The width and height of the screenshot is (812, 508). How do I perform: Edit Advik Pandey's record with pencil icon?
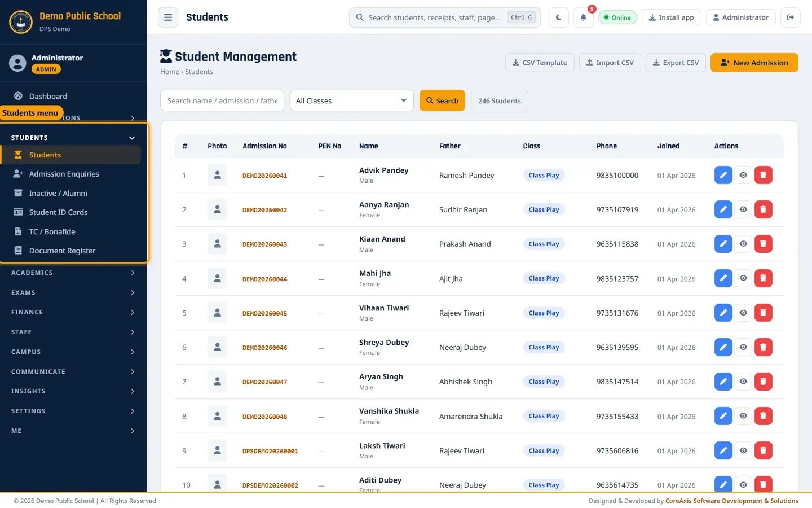click(x=723, y=175)
